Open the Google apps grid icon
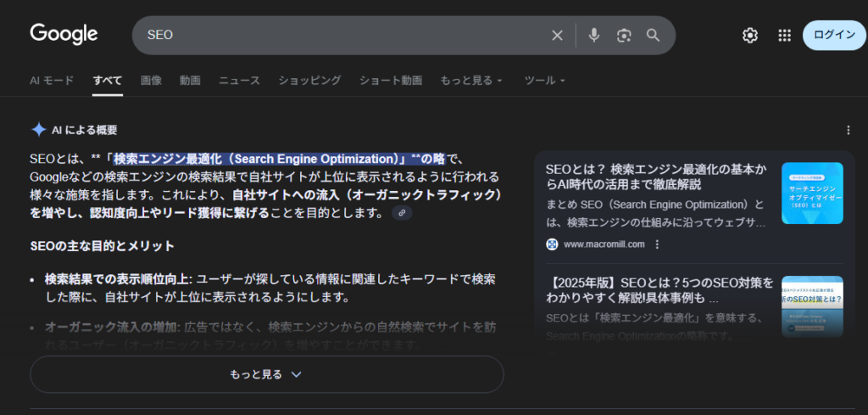This screenshot has width=868, height=415. (x=784, y=36)
